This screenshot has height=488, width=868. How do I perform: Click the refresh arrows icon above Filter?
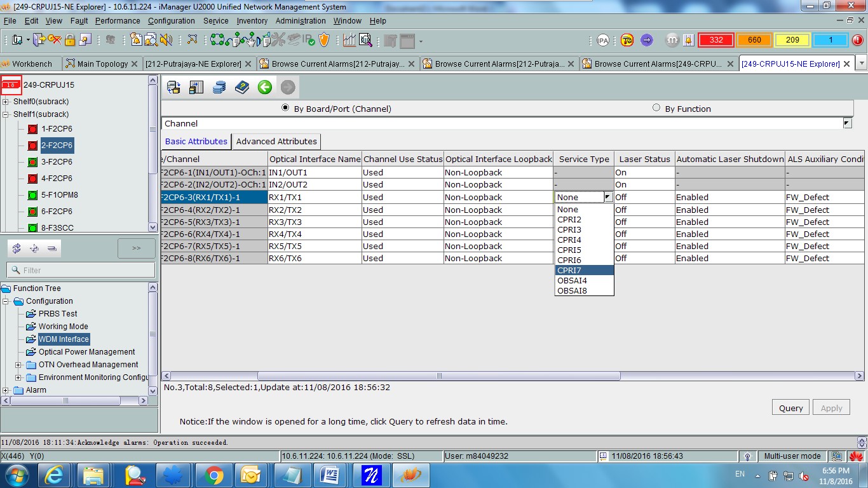(x=17, y=248)
